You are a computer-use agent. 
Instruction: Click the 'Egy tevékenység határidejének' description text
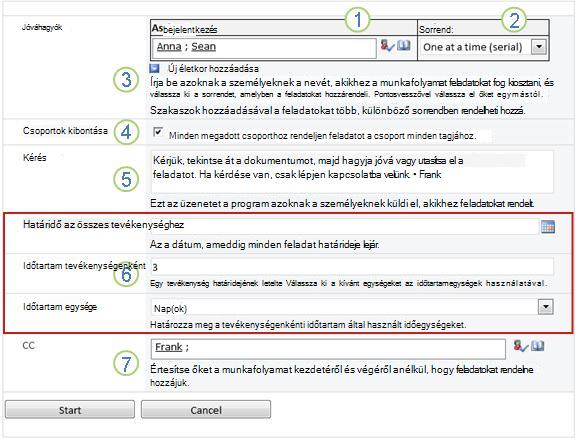tap(348, 283)
